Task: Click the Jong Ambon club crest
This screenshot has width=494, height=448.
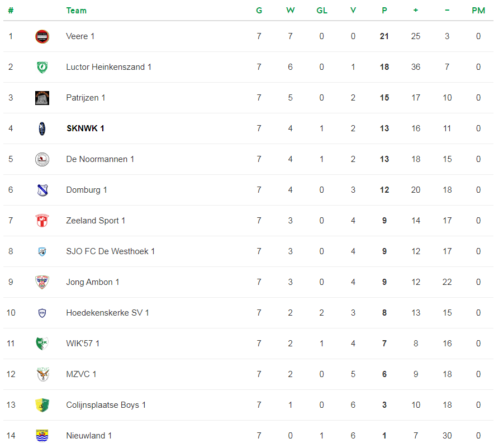Action: pos(42,282)
